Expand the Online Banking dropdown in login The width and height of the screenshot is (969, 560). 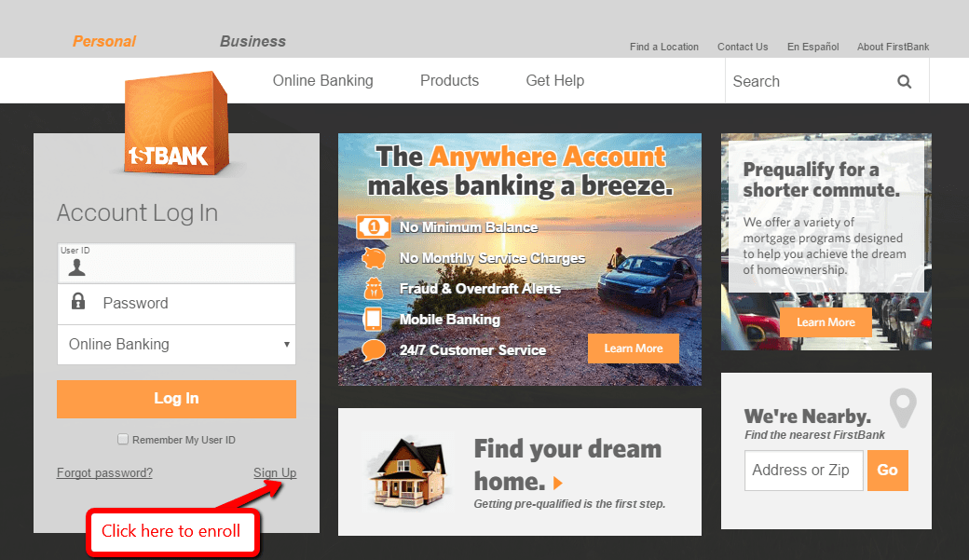176,344
